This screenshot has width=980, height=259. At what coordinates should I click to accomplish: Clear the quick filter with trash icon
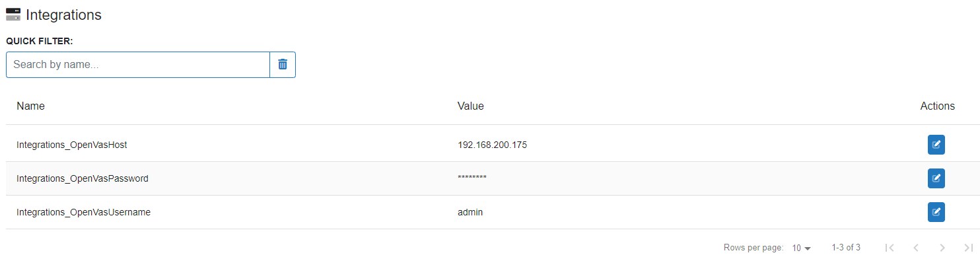(x=283, y=65)
